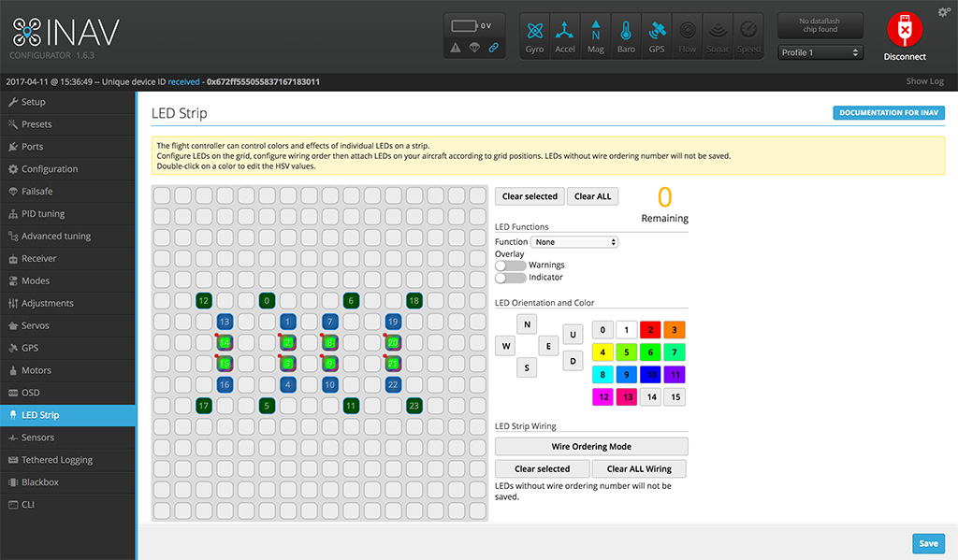
Task: Click the Clear selected LEDs button
Action: click(x=530, y=196)
